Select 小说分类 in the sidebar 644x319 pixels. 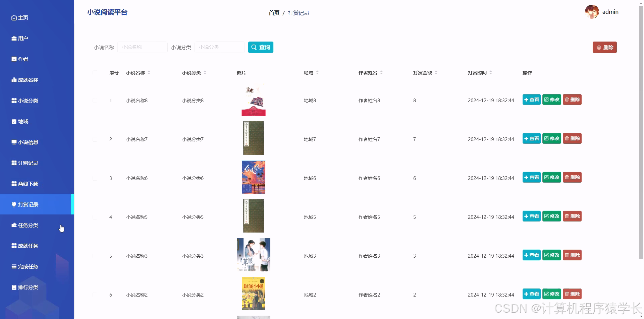click(37, 101)
